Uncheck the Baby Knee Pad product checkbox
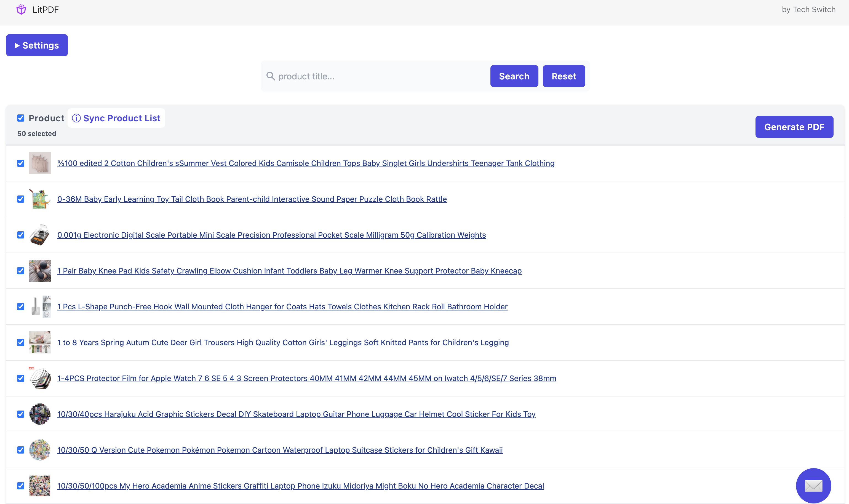 click(x=20, y=270)
